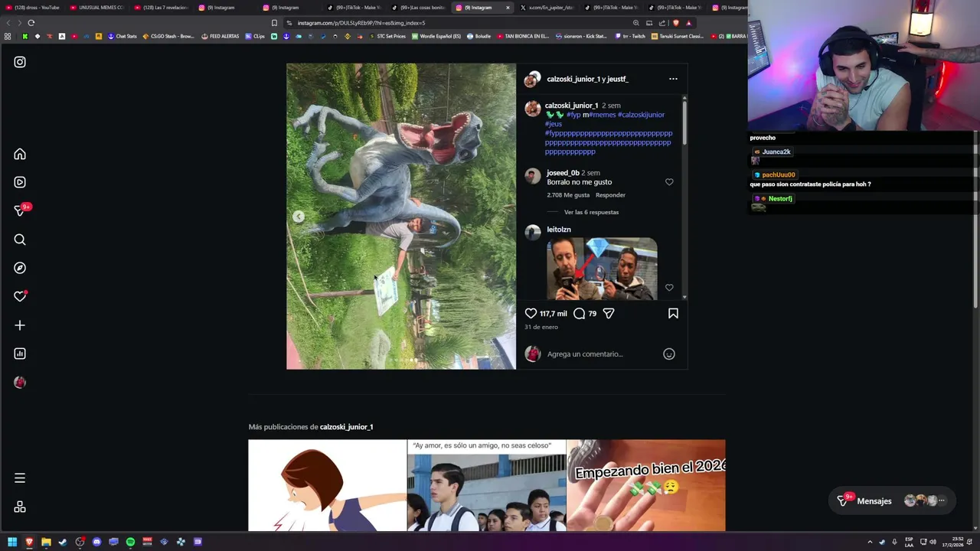Open the Reels section in sidebar
980x551 pixels.
point(20,182)
